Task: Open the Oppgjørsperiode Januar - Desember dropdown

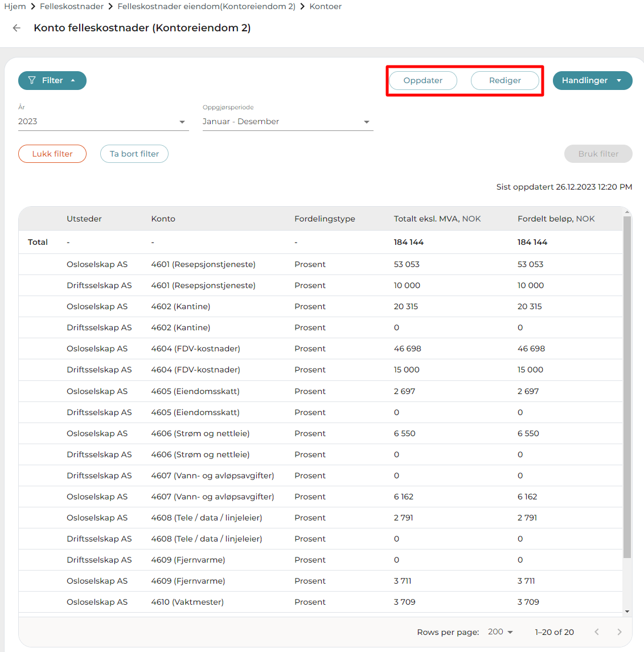Action: click(288, 121)
